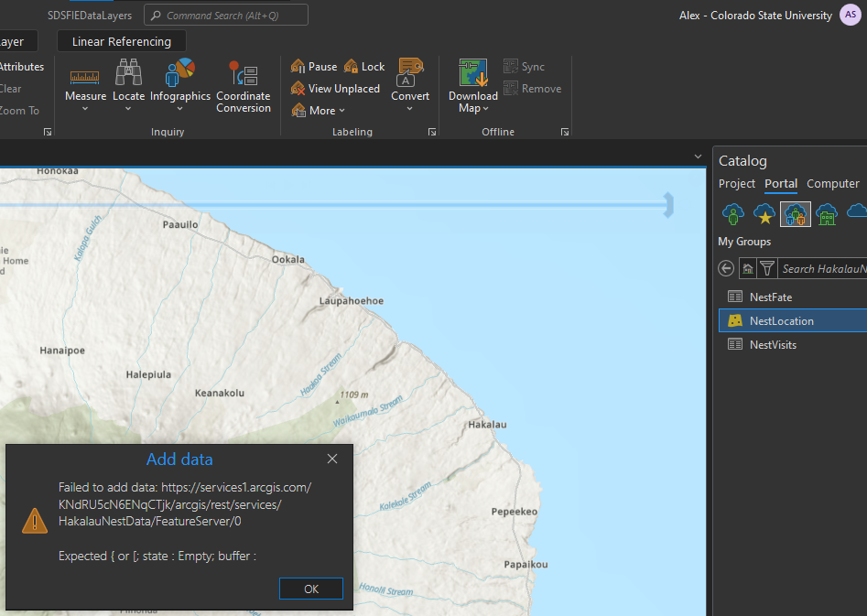The height and width of the screenshot is (616, 867).
Task: Click OK in Add data dialog
Action: click(x=310, y=589)
